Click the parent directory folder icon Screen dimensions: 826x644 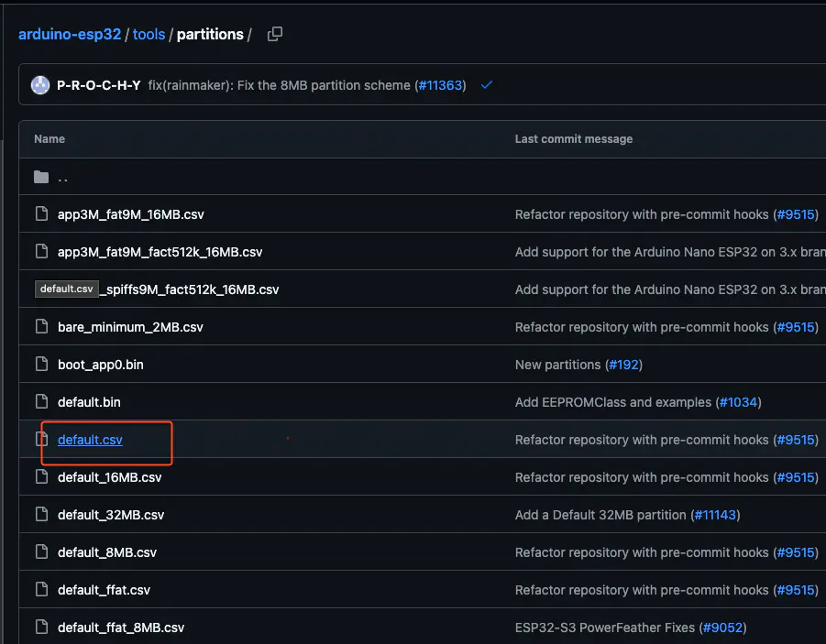click(x=40, y=177)
